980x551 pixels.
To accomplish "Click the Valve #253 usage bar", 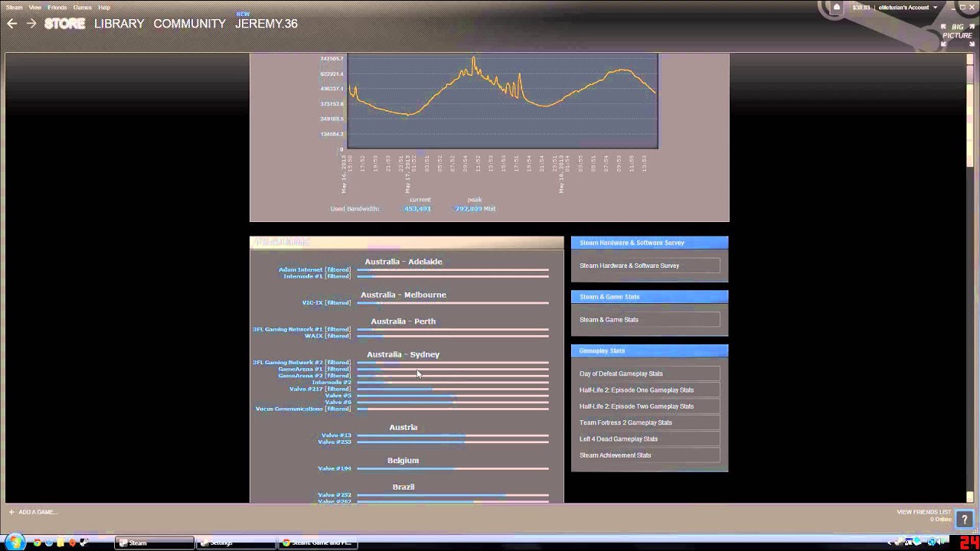I will click(x=452, y=442).
